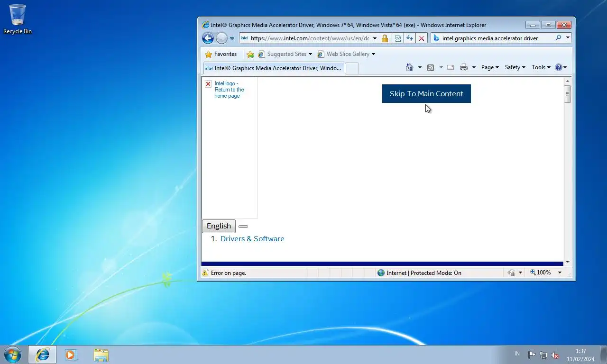607x364 pixels.
Task: Open a new blank tab
Action: pos(351,68)
